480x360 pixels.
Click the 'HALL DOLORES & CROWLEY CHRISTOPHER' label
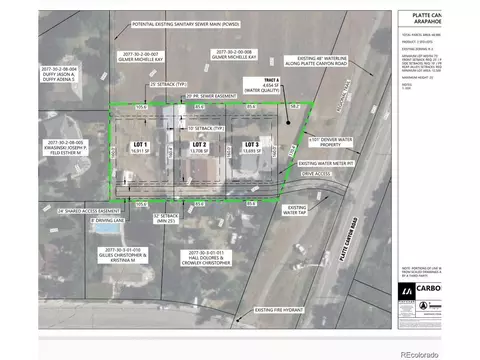pyautogui.click(x=206, y=258)
